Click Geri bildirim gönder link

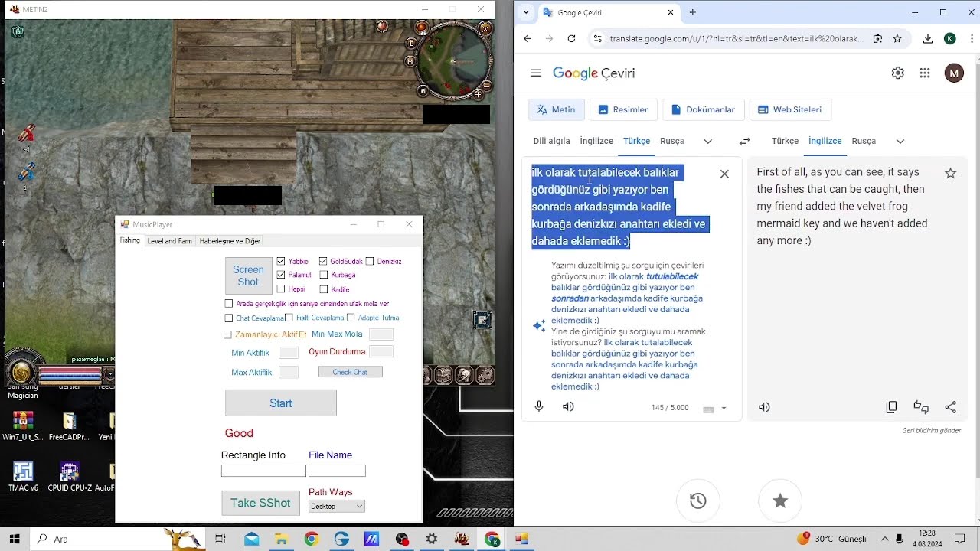click(931, 431)
